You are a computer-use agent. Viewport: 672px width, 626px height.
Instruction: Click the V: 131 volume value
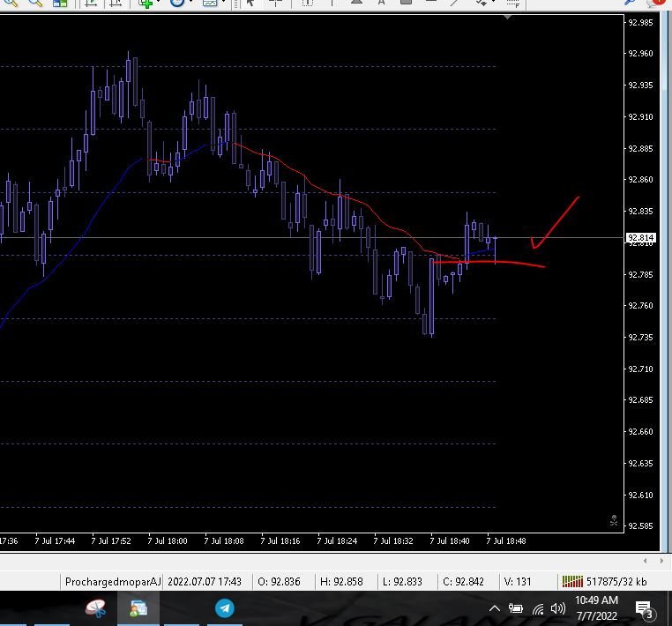point(518,581)
